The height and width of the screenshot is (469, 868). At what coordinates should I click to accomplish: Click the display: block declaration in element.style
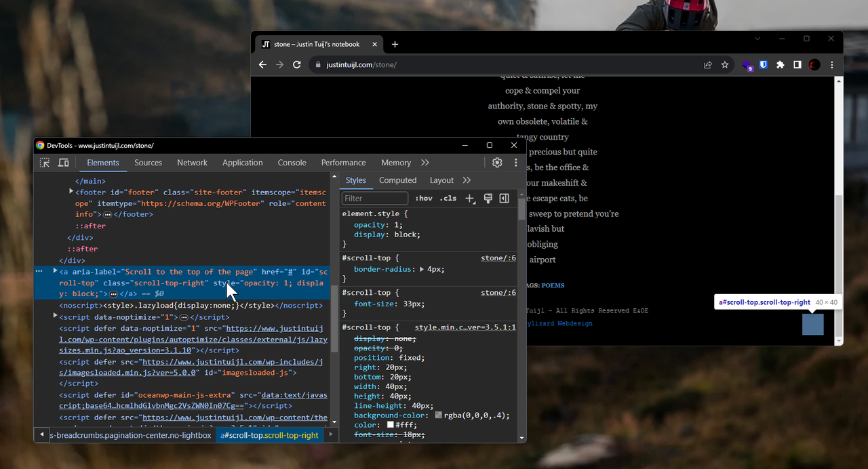click(x=387, y=234)
